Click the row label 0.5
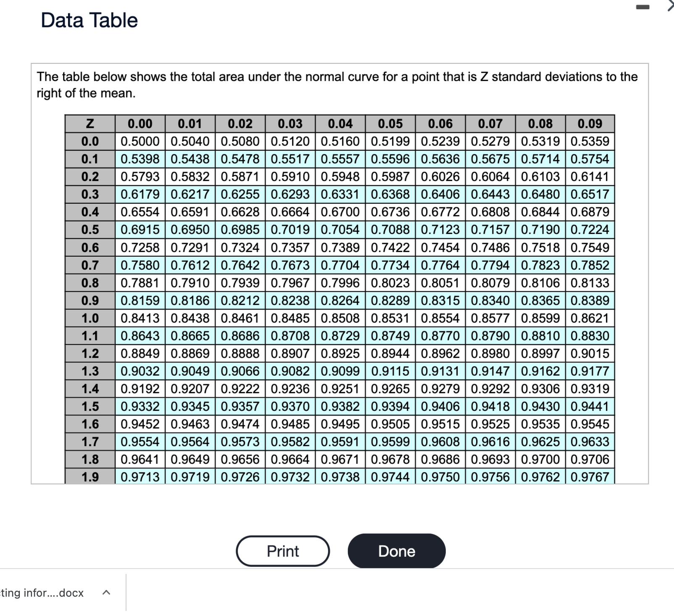 click(x=89, y=229)
